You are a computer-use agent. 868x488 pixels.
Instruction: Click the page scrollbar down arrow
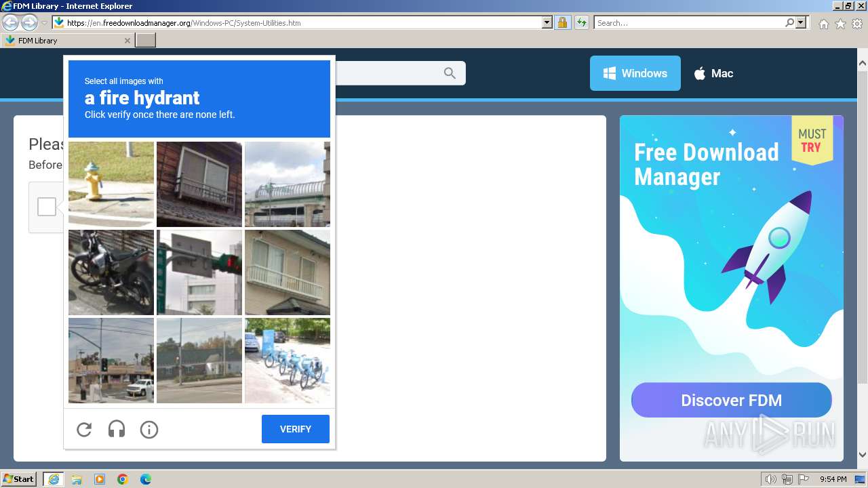[x=863, y=455]
